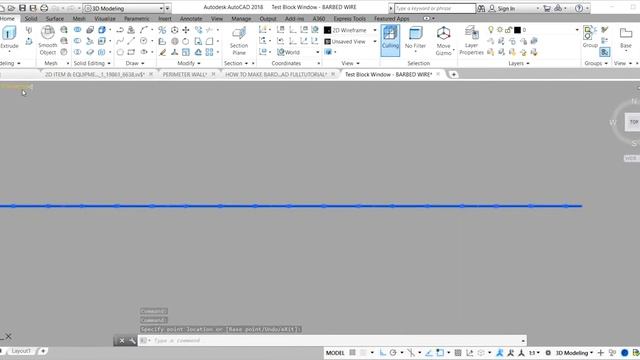640x360 pixels.
Task: Select the Extrude tool
Action: click(x=9, y=37)
